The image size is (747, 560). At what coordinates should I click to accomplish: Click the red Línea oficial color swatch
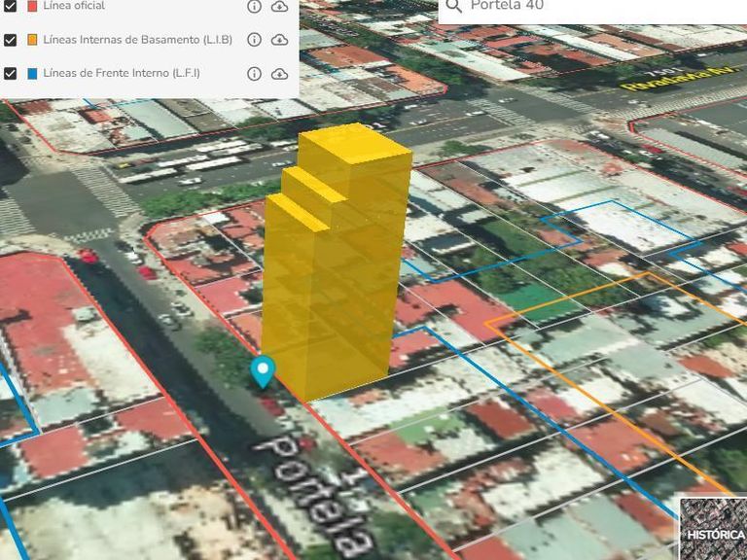(32, 6)
